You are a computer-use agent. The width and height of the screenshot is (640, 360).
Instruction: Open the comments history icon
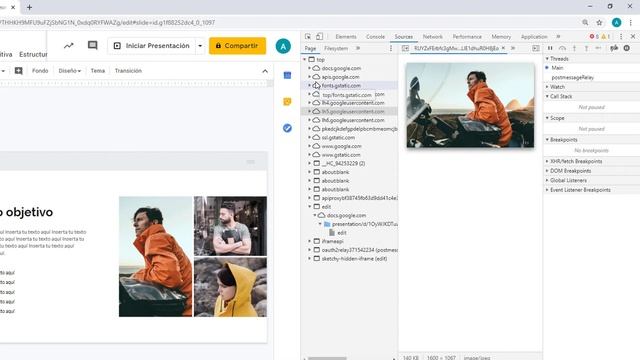[x=93, y=45]
